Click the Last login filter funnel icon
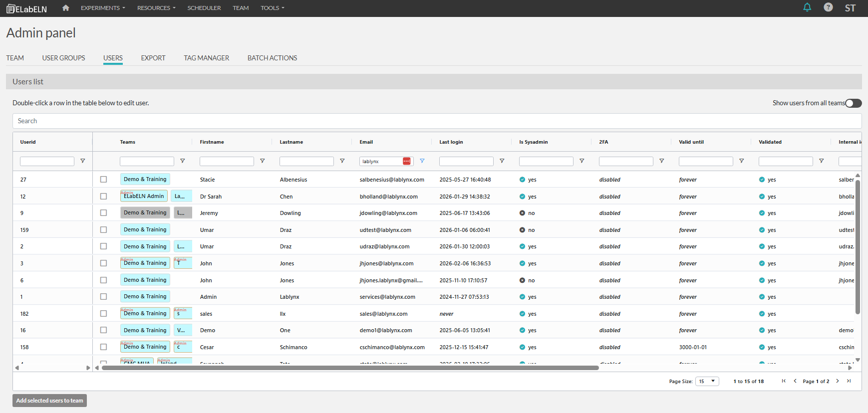This screenshot has height=413, width=868. click(502, 161)
